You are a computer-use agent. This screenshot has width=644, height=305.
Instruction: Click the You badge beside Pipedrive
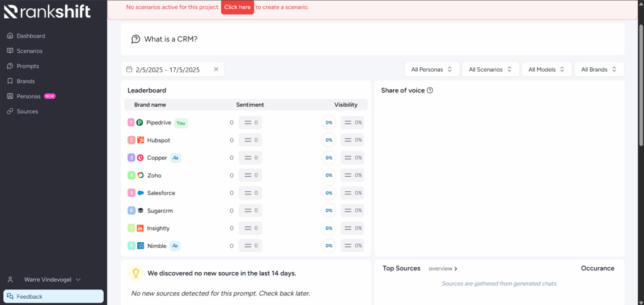coord(181,123)
